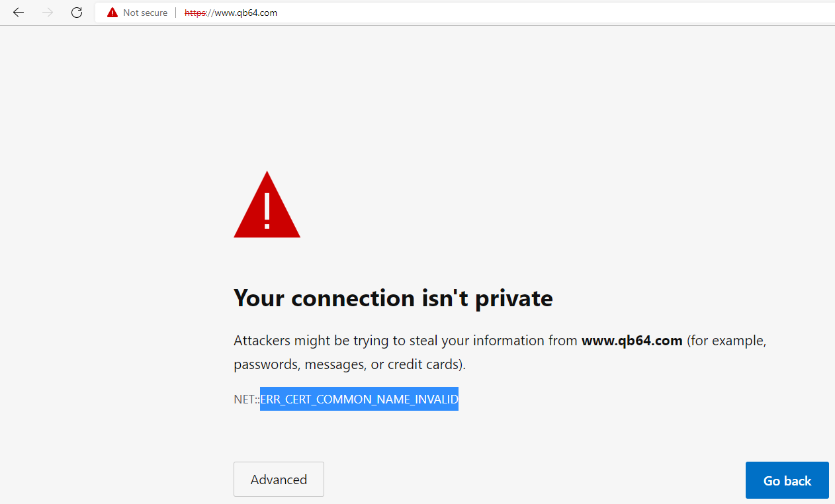Click the highlighted ERR_CERT_COMMON_NAME_INVALID code
835x504 pixels.
[x=359, y=399]
